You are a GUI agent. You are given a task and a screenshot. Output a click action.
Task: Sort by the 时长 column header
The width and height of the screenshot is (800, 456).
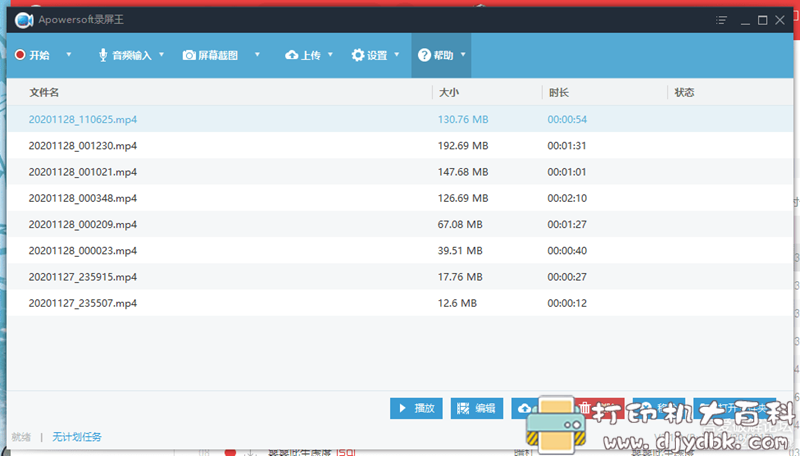coord(559,92)
